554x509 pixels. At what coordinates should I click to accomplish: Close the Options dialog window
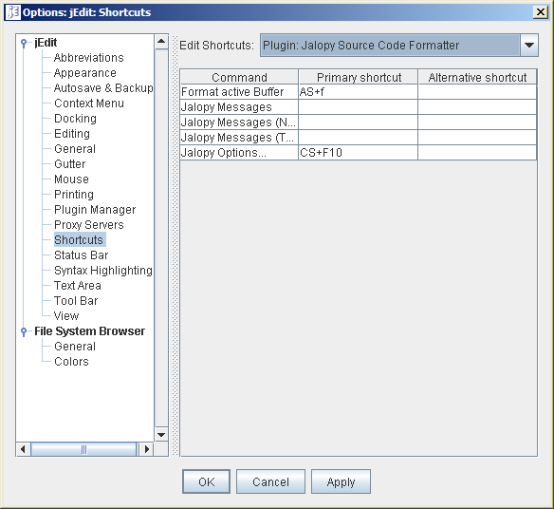pyautogui.click(x=541, y=12)
